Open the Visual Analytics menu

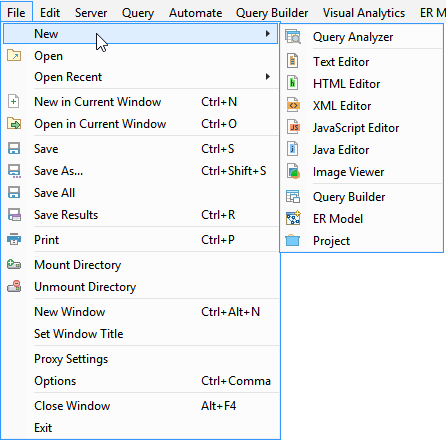click(364, 13)
